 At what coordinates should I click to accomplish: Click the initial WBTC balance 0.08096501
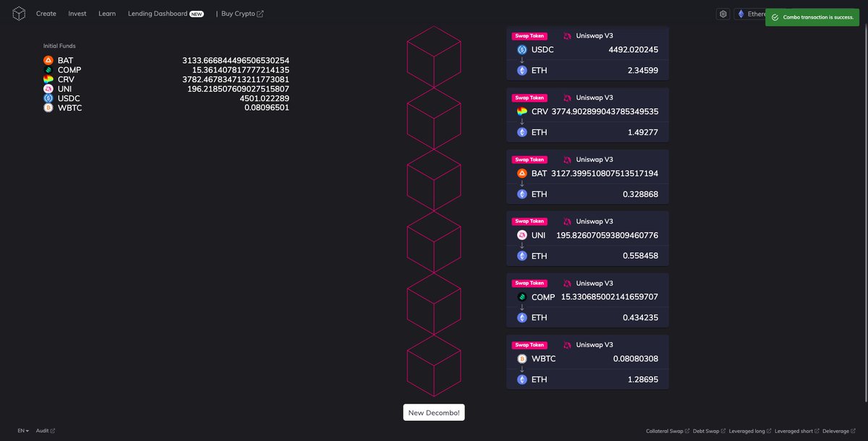click(x=267, y=108)
